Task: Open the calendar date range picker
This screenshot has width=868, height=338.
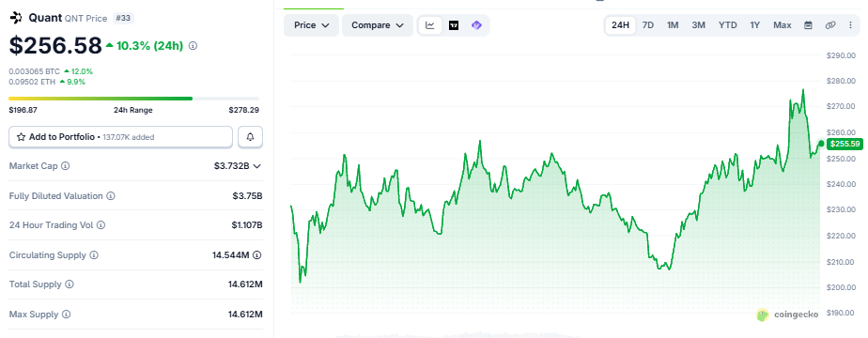Action: 808,25
